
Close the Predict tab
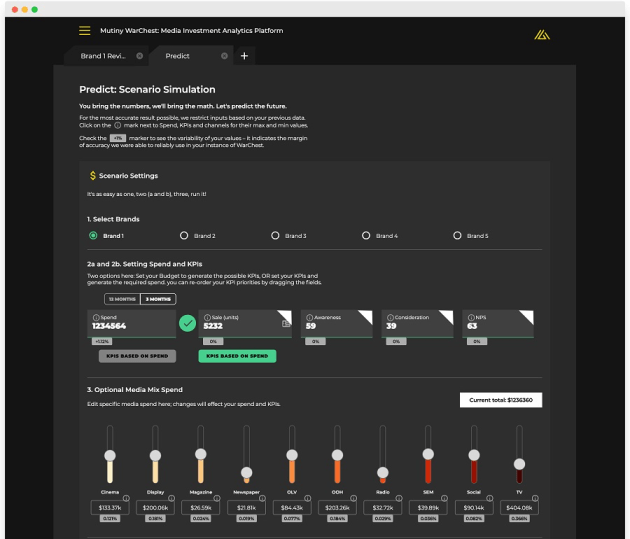224,56
